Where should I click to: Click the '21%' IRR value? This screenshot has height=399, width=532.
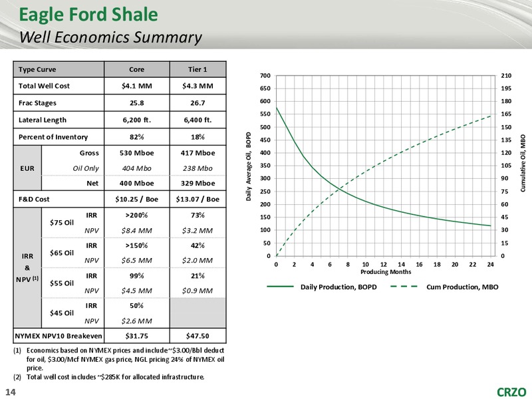(x=198, y=276)
